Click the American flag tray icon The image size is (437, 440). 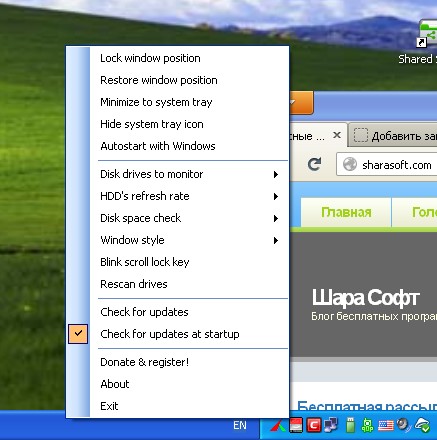tap(386, 426)
